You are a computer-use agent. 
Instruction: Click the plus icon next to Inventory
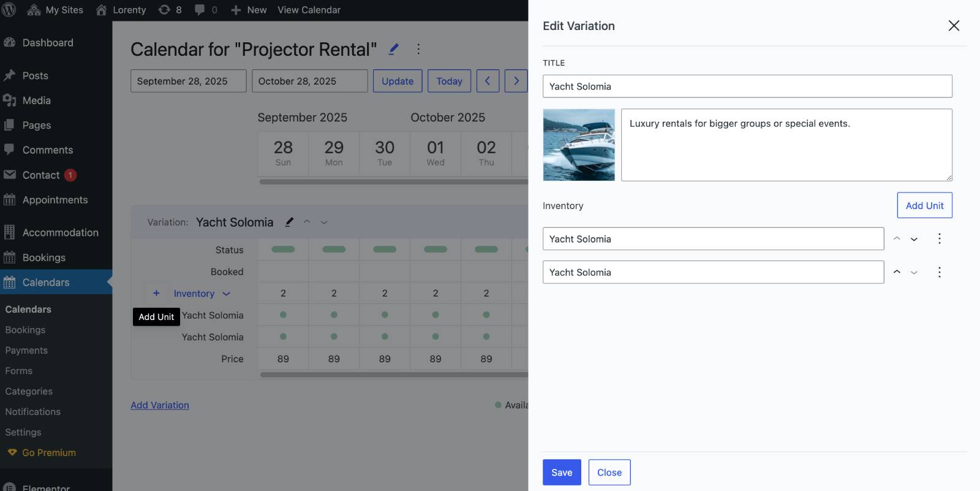(156, 294)
